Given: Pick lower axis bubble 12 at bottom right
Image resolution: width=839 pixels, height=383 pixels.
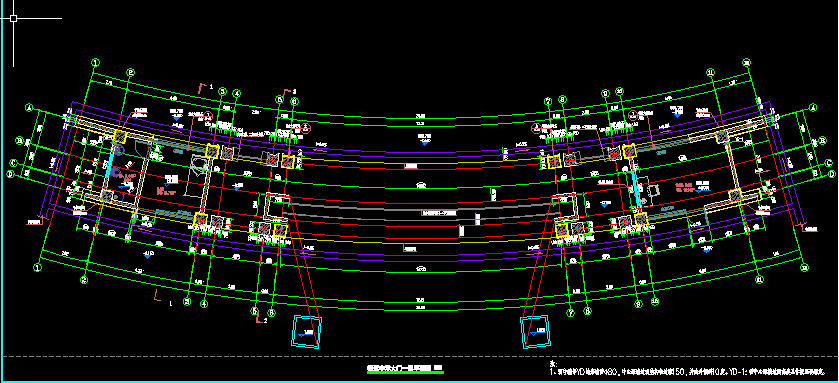Looking at the screenshot, I should [804, 267].
